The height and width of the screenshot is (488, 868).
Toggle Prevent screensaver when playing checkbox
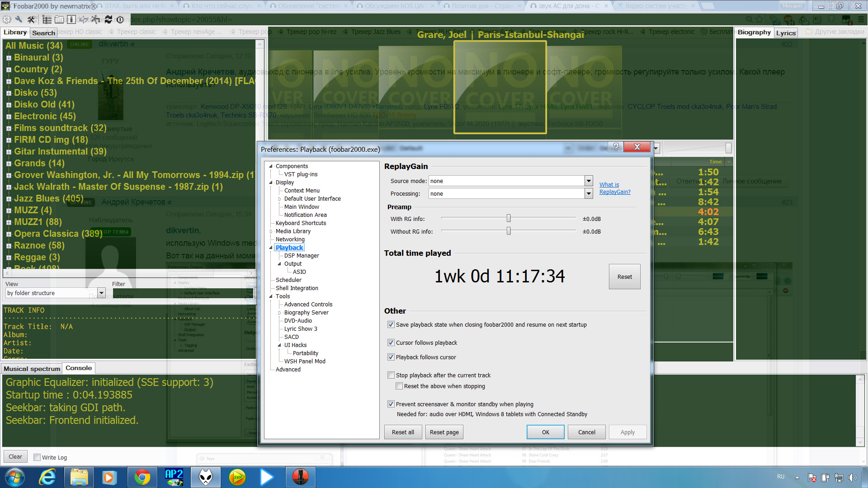tap(391, 404)
